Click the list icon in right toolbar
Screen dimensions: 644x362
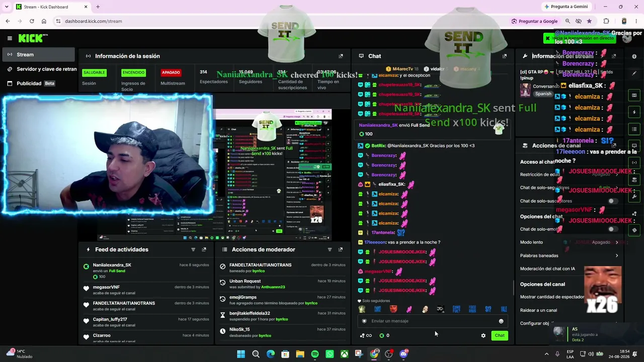pos(634,129)
